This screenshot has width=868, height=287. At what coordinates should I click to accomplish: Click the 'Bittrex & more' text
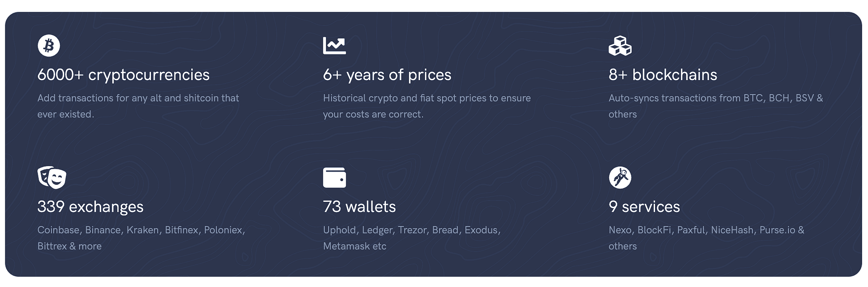(70, 246)
